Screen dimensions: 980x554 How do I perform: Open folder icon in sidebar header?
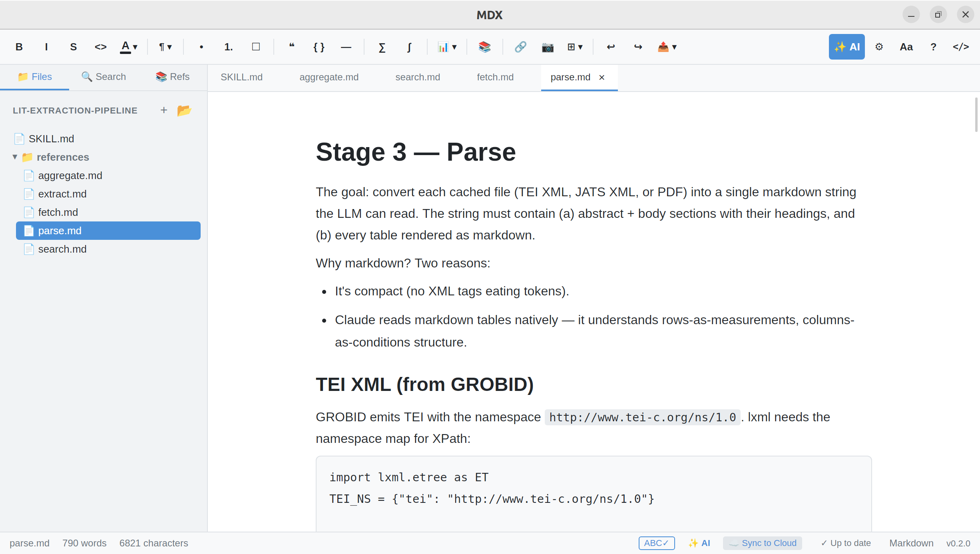point(184,110)
